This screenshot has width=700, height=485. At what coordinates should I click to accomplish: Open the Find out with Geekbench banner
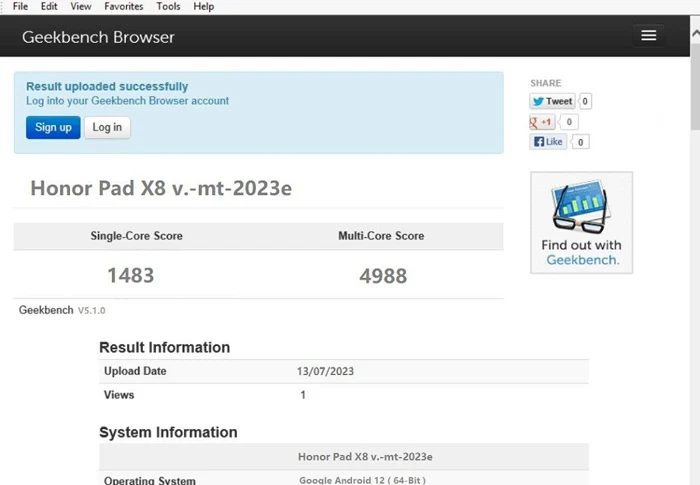(x=581, y=222)
